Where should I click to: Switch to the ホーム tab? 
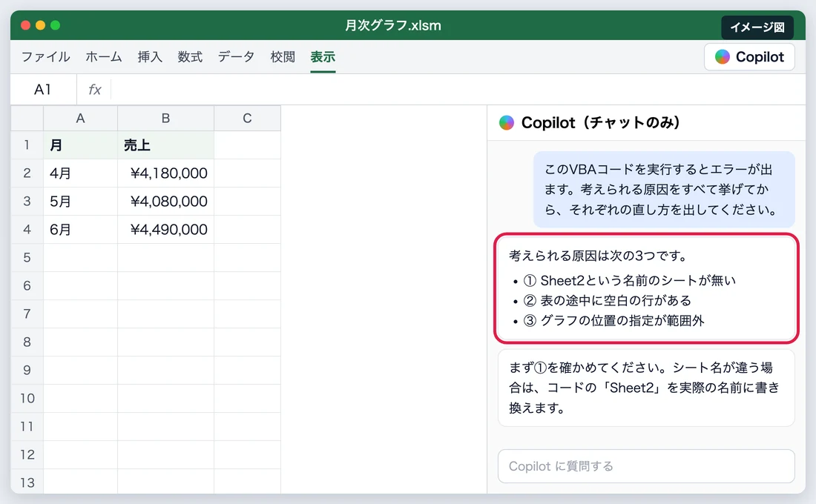coord(104,56)
